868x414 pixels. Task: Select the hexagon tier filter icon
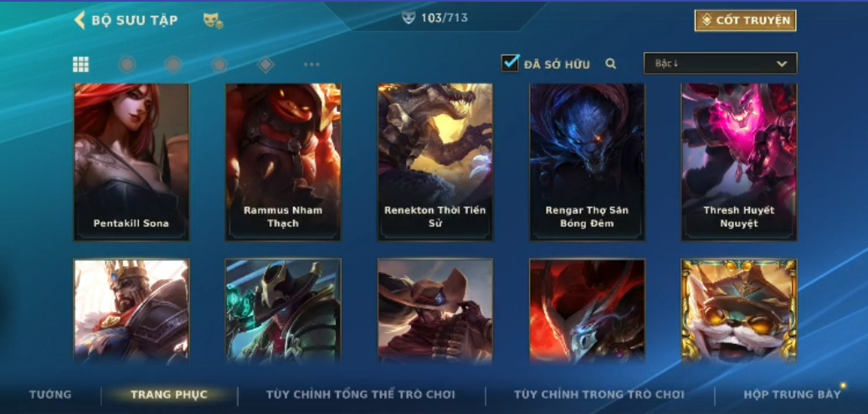pyautogui.click(x=174, y=64)
